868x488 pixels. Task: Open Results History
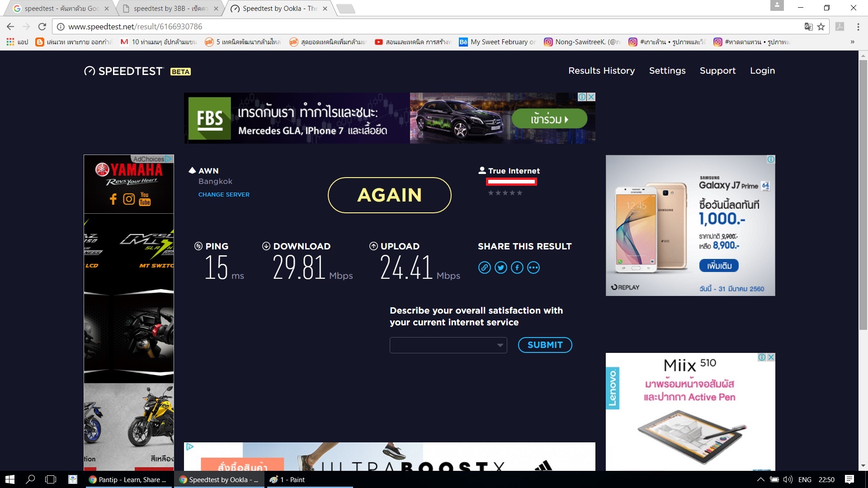tap(601, 70)
